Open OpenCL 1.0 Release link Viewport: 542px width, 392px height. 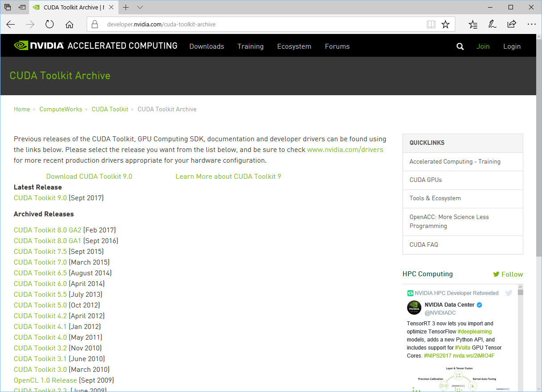point(46,380)
